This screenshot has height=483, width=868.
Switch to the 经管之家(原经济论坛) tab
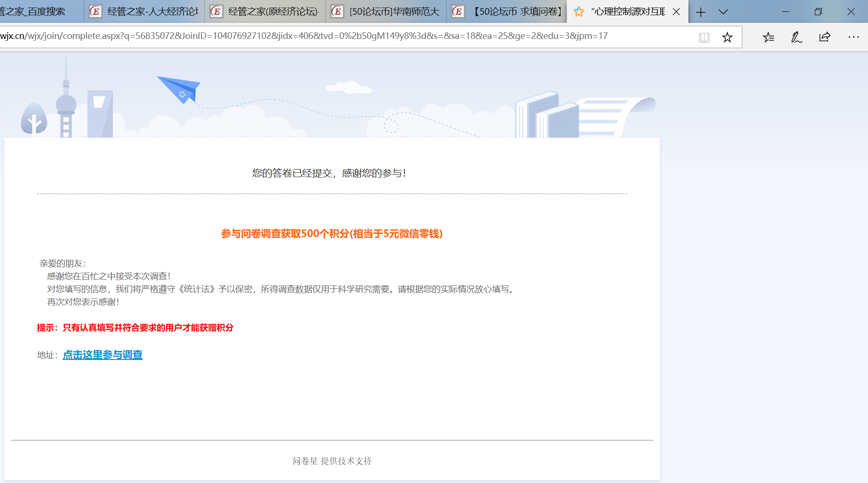click(x=265, y=11)
